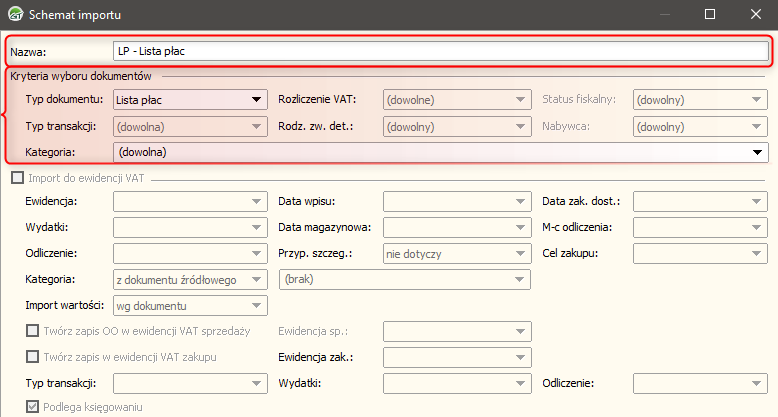Toggle Import do ewidencji VAT checkbox
The height and width of the screenshot is (417, 778).
pos(16,178)
